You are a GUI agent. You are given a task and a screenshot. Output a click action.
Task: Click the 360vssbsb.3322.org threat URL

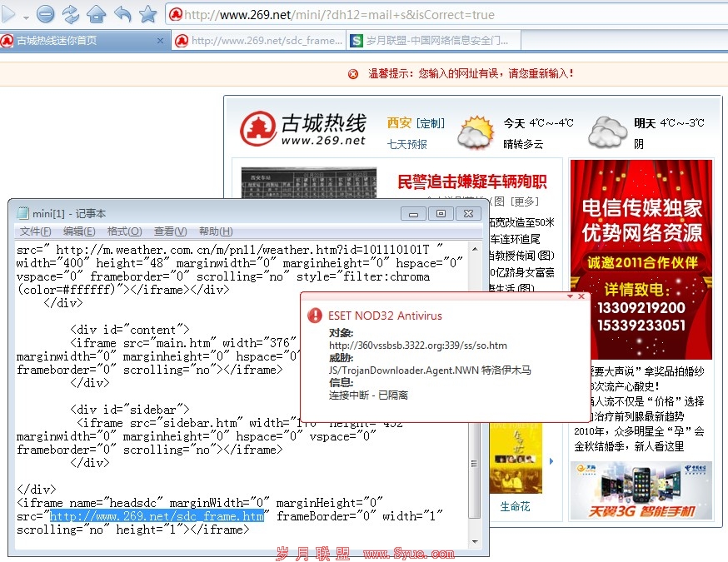418,346
